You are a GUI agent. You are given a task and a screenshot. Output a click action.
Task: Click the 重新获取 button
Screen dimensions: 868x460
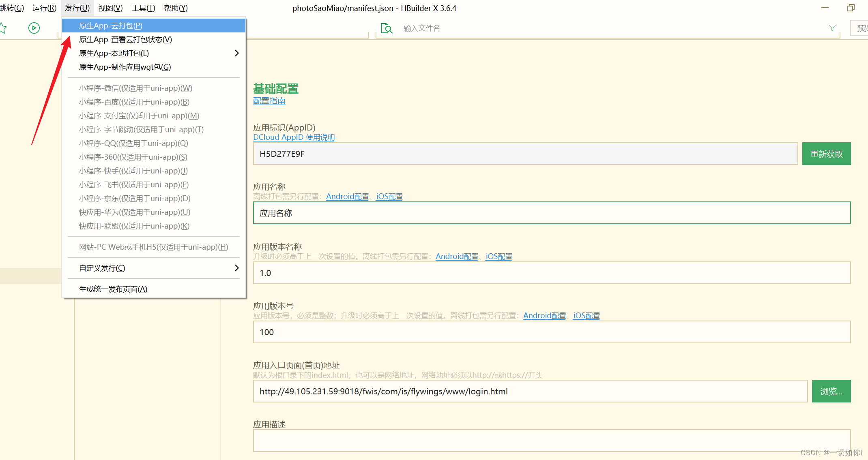click(x=826, y=154)
